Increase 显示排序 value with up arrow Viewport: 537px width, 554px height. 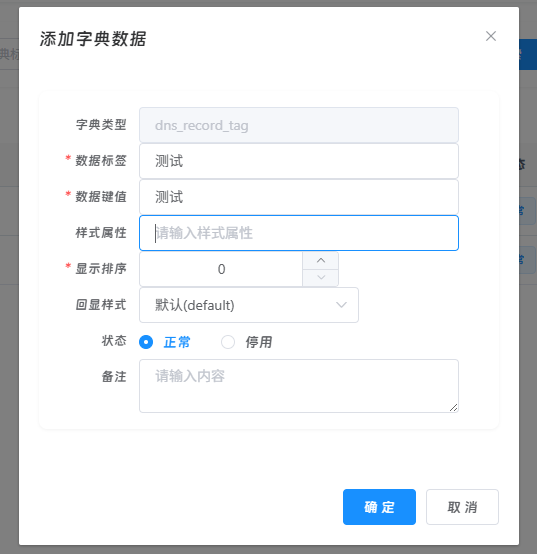click(x=320, y=261)
